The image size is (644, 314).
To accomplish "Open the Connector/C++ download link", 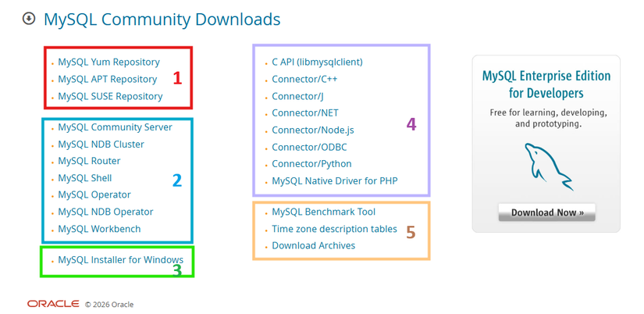I will tap(304, 79).
